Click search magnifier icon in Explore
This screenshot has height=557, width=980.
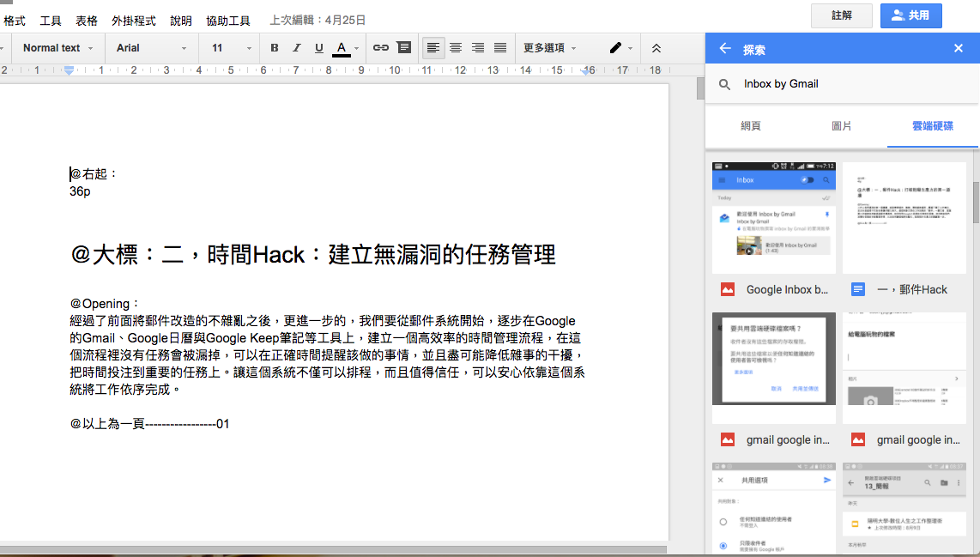point(724,84)
